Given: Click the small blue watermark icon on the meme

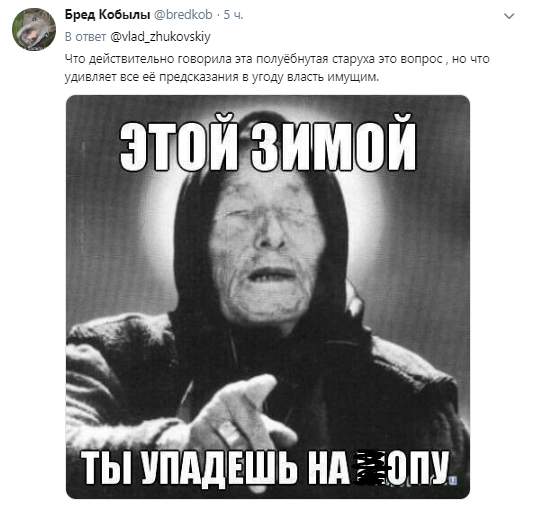Looking at the screenshot, I should 453,481.
